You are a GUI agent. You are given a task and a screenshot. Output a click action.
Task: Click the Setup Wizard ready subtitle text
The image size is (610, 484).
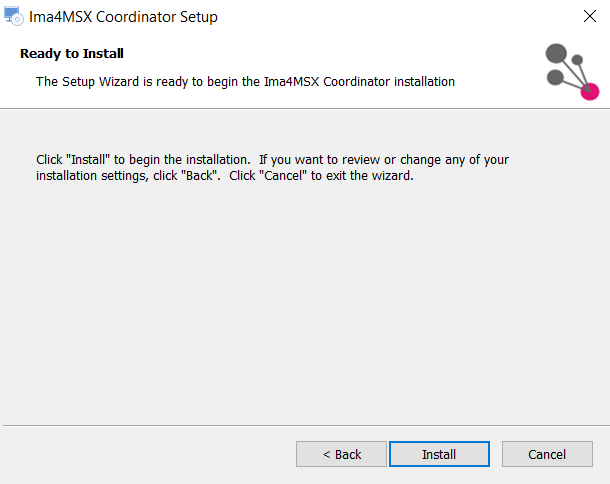pos(245,82)
